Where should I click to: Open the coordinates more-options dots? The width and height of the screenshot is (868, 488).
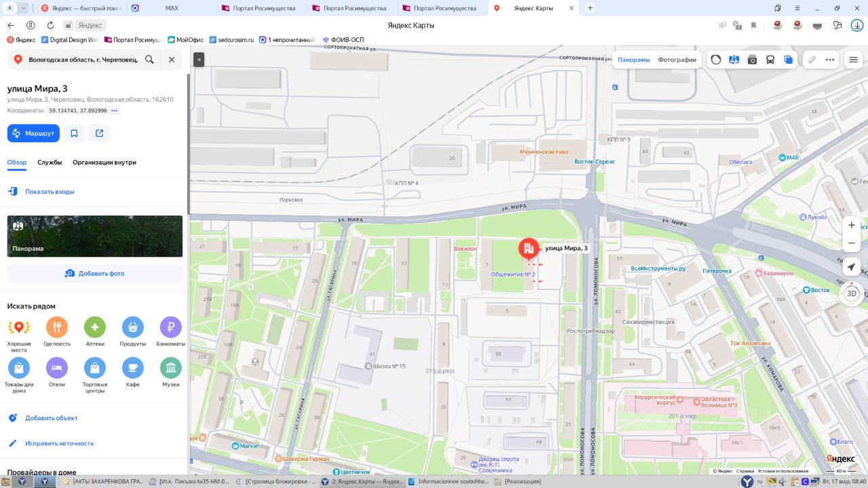click(x=115, y=110)
